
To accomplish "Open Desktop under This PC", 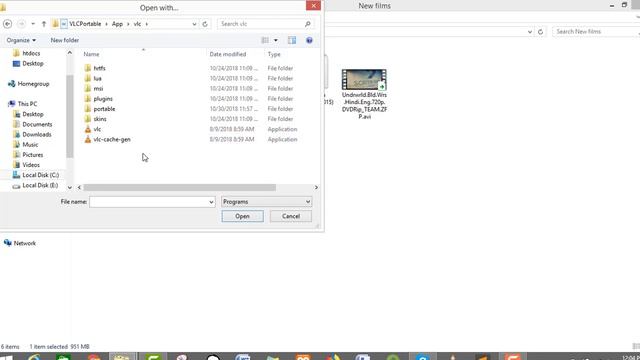I will point(33,114).
